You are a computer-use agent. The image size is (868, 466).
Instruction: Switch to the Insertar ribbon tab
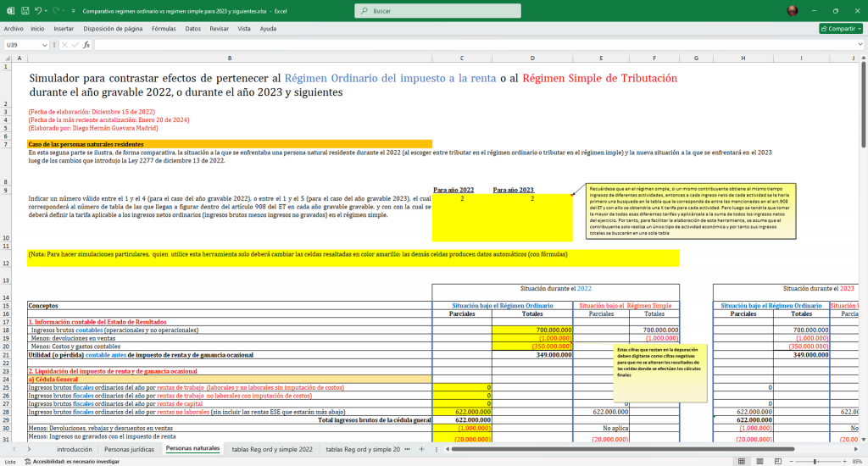point(64,28)
